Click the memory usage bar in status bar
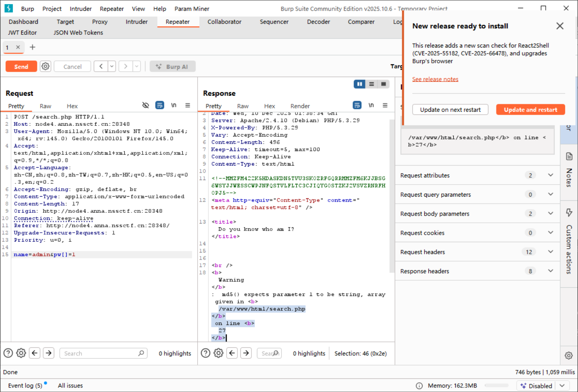The height and width of the screenshot is (392, 578). point(498,385)
